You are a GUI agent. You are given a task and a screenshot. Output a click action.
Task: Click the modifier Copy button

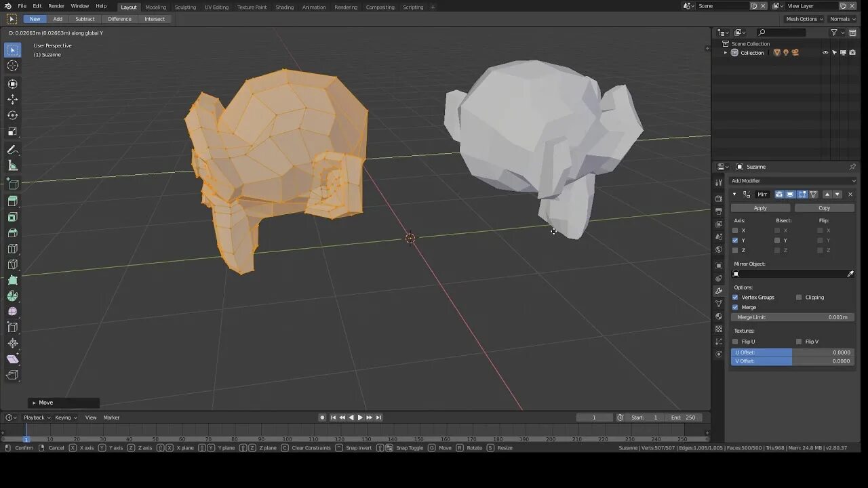pos(824,208)
